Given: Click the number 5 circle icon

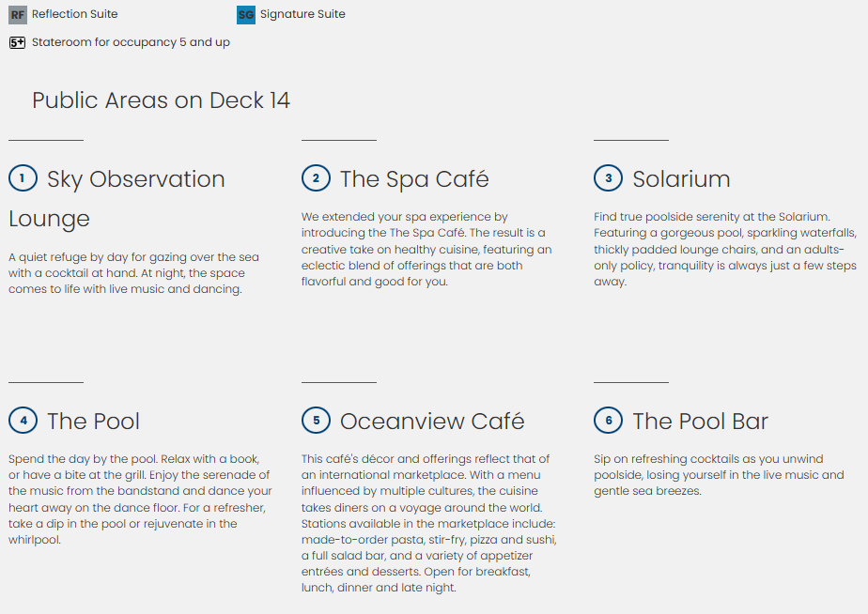Looking at the screenshot, I should click(x=316, y=421).
